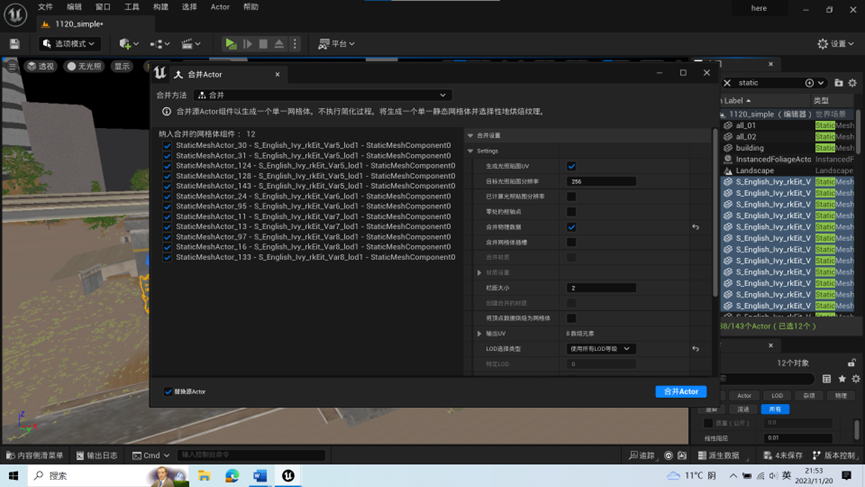Expand the 材质设置 section

click(479, 272)
